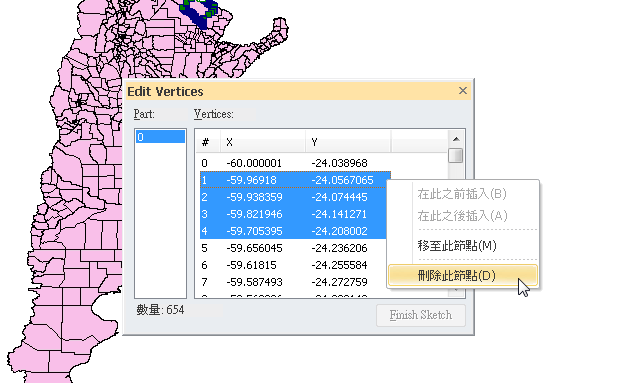
Task: Click the vertices list scrollbar thumb
Action: point(456,155)
